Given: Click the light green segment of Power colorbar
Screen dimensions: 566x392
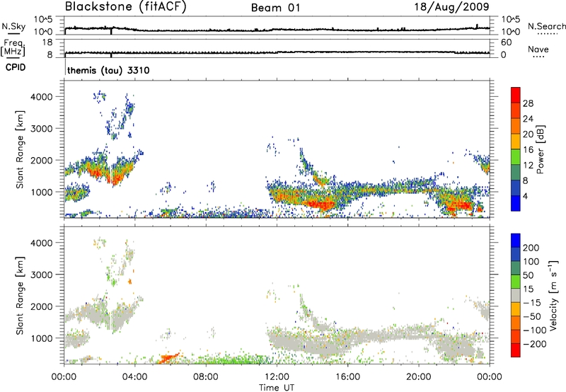Looking at the screenshot, I should [516, 157].
